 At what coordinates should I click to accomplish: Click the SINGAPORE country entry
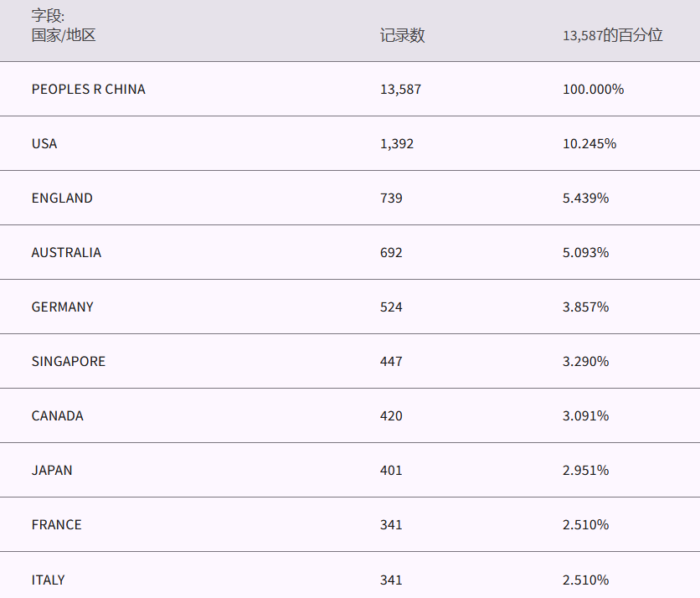click(69, 361)
